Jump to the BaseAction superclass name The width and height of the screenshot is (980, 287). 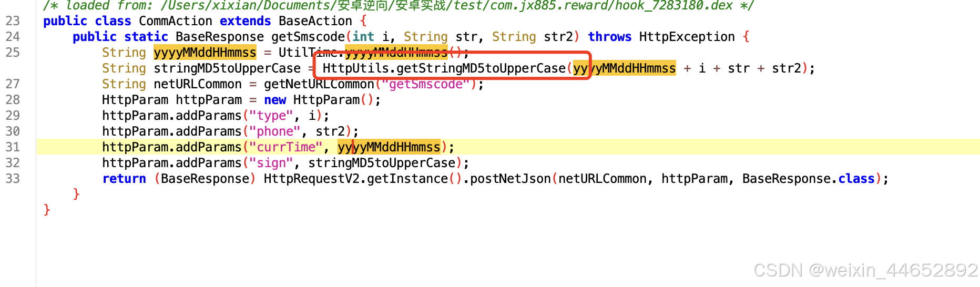coord(315,21)
